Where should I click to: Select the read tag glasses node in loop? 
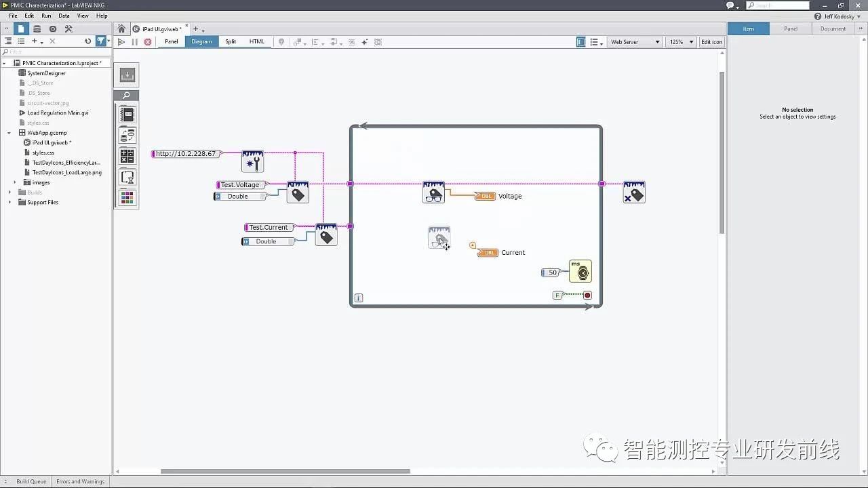coord(433,192)
